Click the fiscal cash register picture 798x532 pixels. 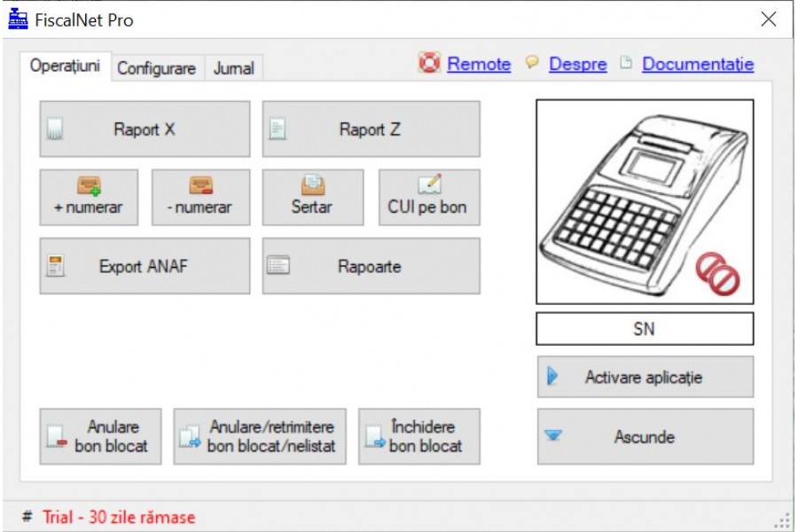click(645, 201)
